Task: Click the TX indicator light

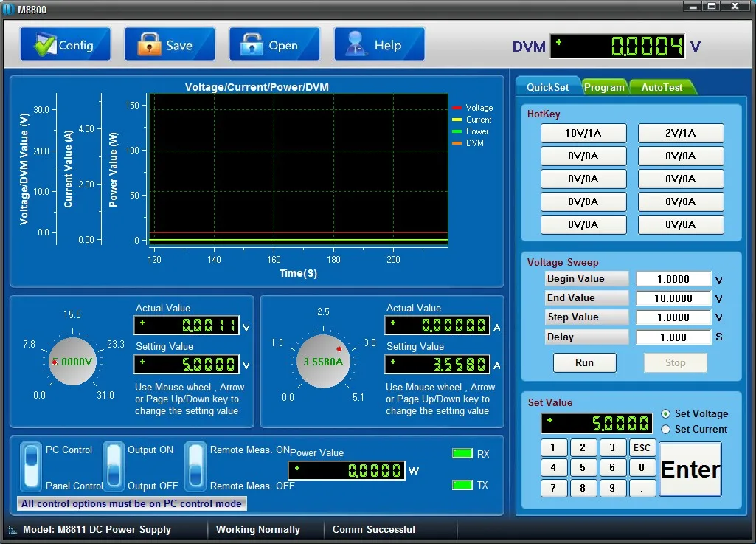Action: [462, 485]
